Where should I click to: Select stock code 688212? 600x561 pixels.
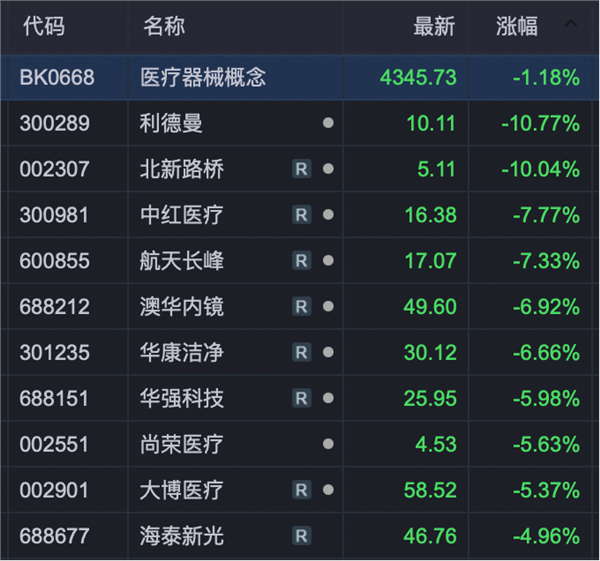(x=54, y=307)
